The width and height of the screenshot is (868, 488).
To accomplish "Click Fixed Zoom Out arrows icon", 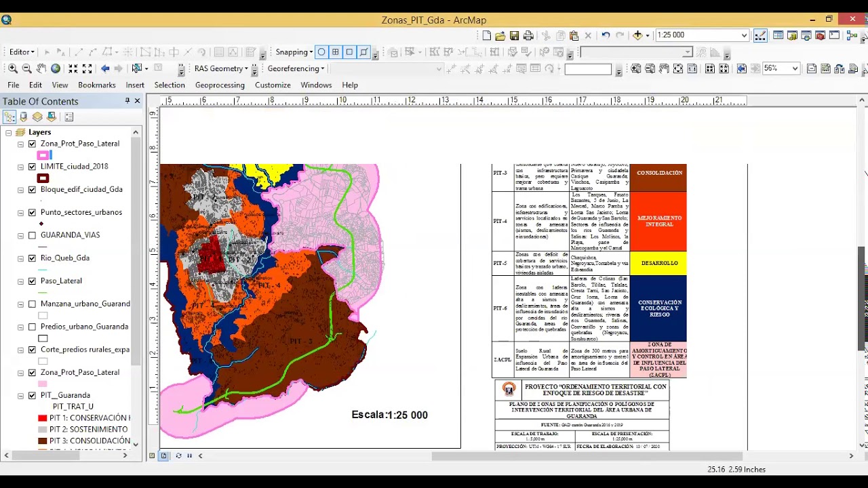I will coord(87,68).
